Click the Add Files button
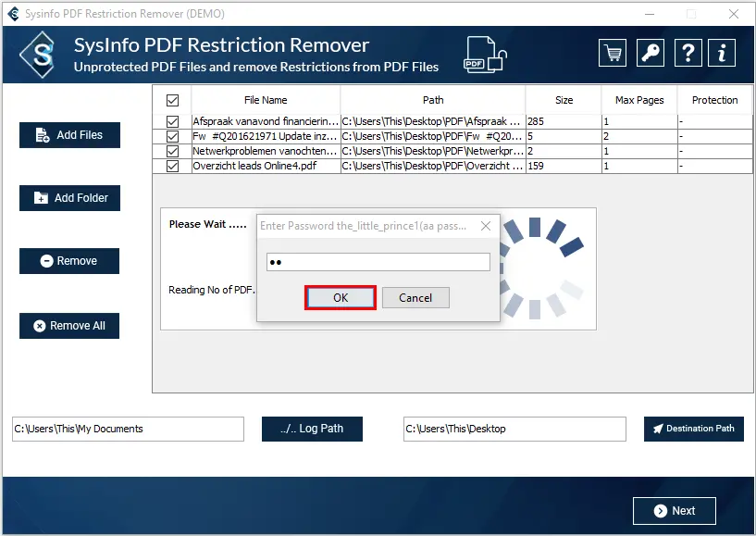756x536 pixels. pos(69,135)
